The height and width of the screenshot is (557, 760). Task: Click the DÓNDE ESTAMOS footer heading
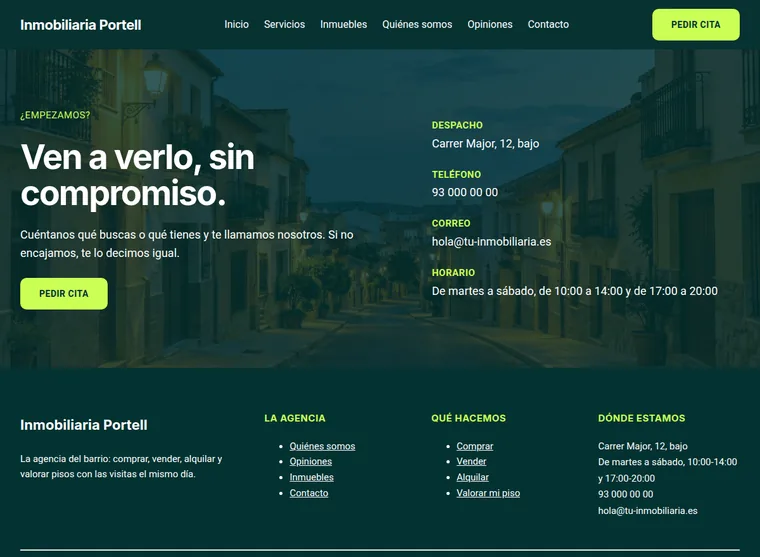[642, 418]
